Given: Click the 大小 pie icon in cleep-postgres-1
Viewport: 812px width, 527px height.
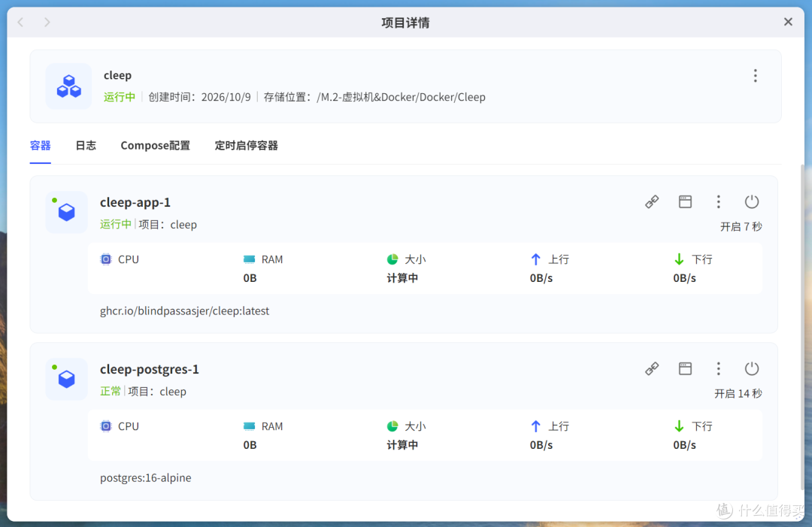Looking at the screenshot, I should point(392,426).
